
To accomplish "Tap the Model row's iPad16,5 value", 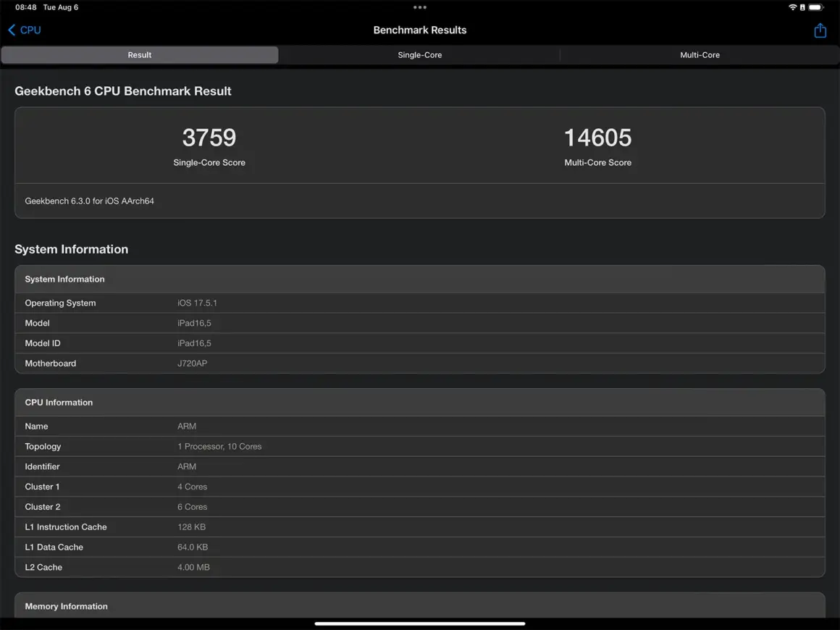I will [194, 323].
